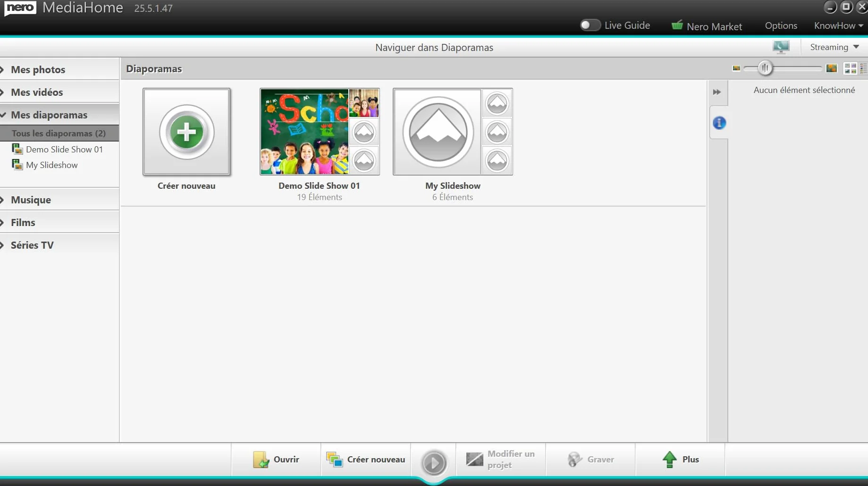Image resolution: width=868 pixels, height=486 pixels.
Task: Click the Ouvrir button
Action: 276,460
